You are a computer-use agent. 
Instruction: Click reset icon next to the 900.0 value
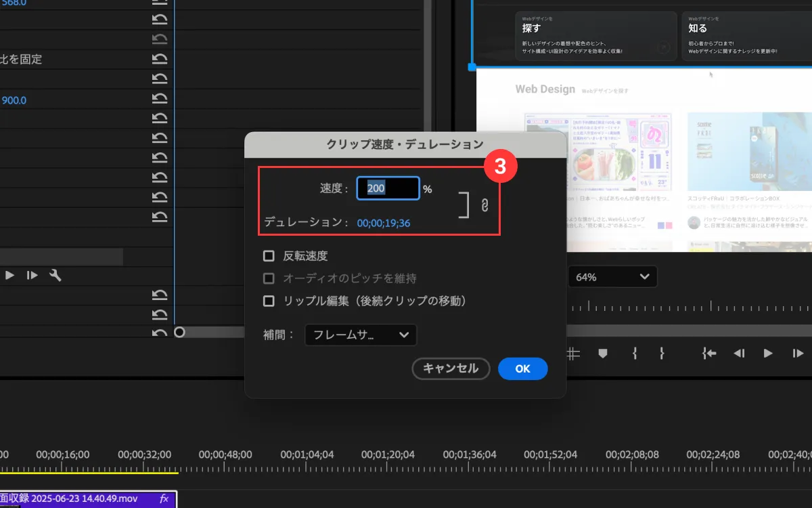point(160,100)
